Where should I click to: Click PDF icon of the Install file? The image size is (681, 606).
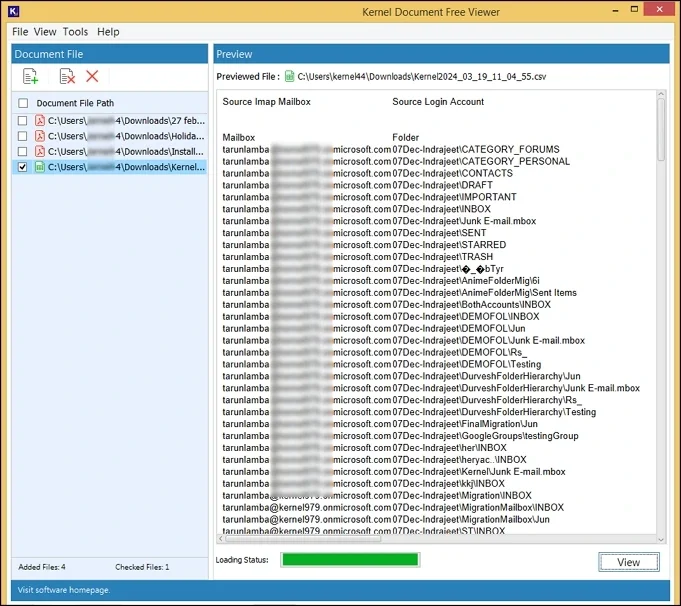click(x=40, y=151)
